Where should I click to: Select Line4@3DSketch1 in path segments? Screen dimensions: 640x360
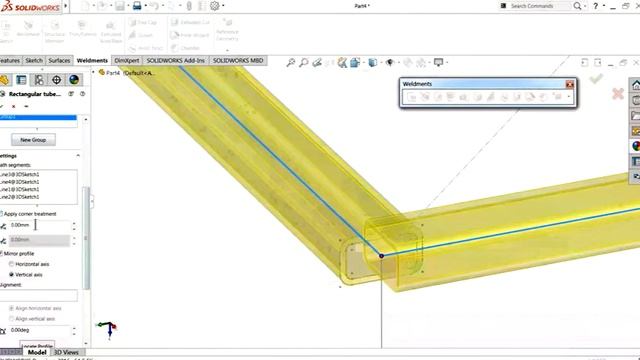(20, 182)
